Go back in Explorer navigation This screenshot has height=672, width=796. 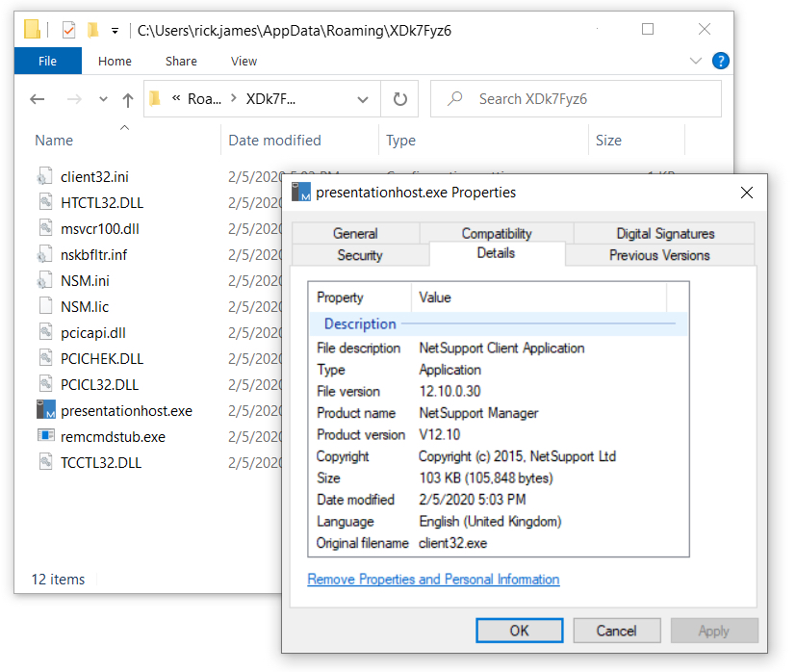tap(38, 99)
